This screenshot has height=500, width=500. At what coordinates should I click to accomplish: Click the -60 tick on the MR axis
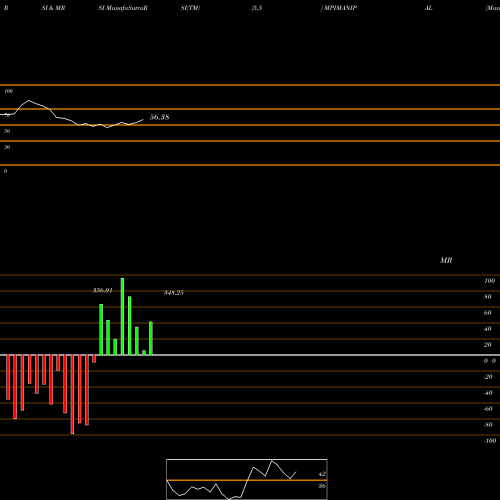(x=488, y=409)
